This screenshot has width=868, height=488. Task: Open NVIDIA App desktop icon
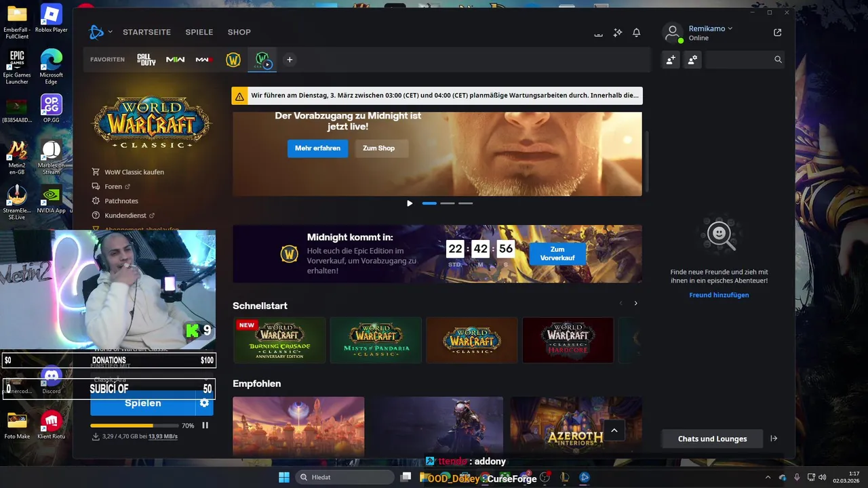pyautogui.click(x=52, y=200)
